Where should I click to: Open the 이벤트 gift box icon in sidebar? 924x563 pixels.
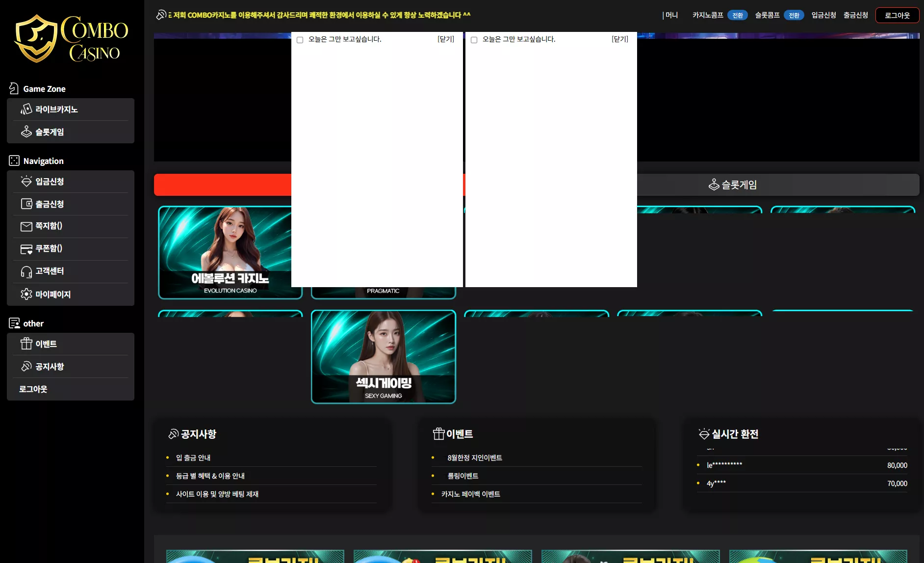[26, 344]
